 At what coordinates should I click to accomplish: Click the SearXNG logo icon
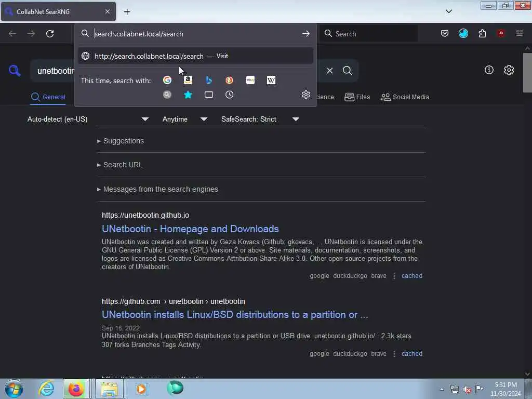(x=15, y=71)
